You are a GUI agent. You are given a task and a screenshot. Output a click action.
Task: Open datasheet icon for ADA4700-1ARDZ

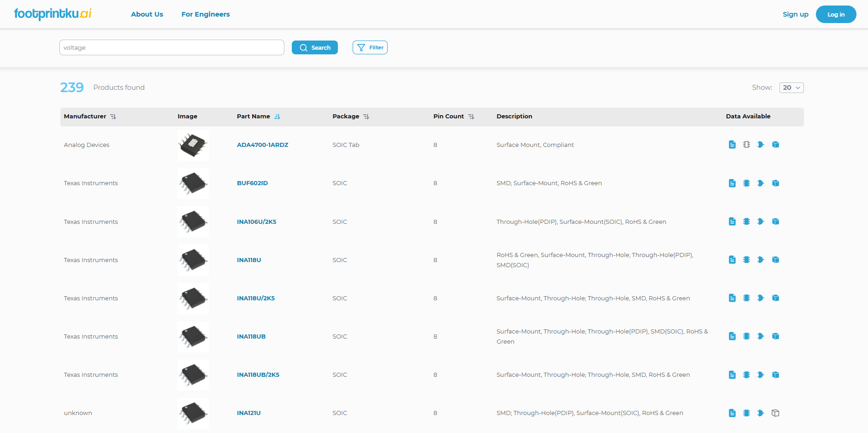732,145
